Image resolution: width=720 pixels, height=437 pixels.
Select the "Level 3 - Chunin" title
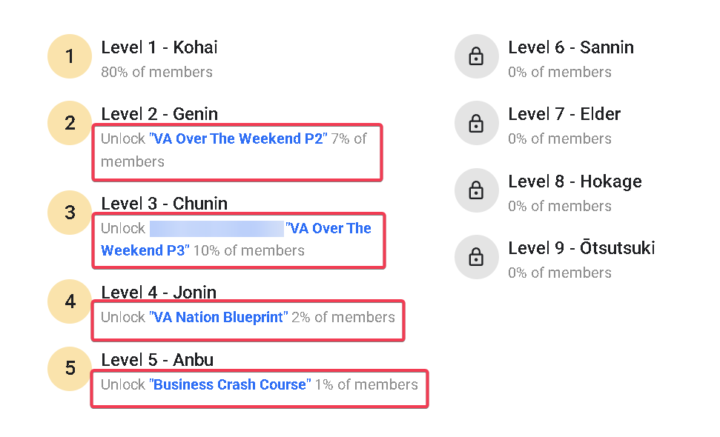click(x=164, y=203)
